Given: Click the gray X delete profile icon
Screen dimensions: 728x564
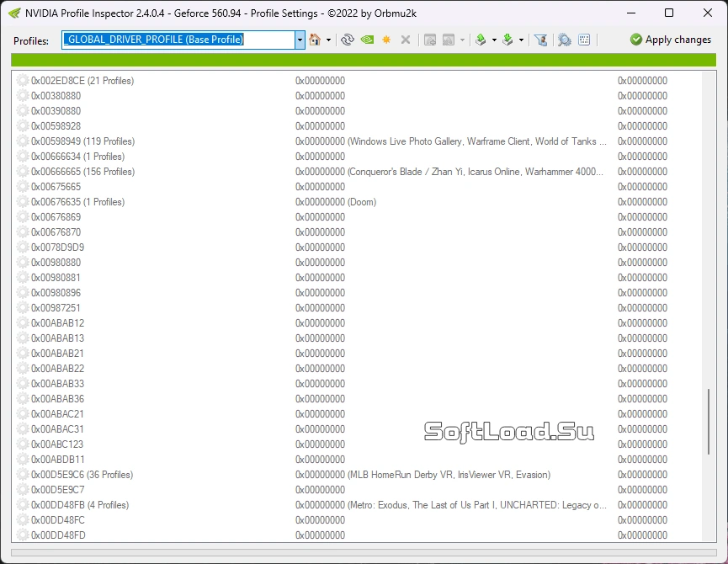Looking at the screenshot, I should pos(406,40).
